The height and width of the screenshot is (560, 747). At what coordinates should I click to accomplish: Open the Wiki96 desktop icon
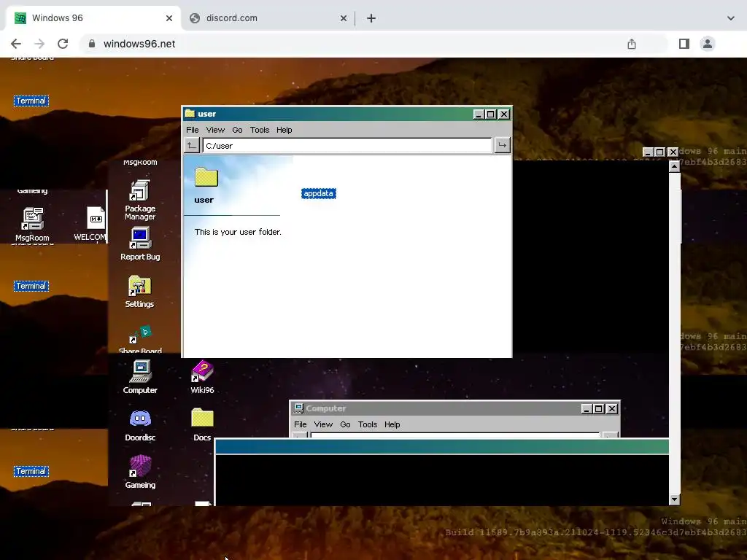(x=202, y=377)
